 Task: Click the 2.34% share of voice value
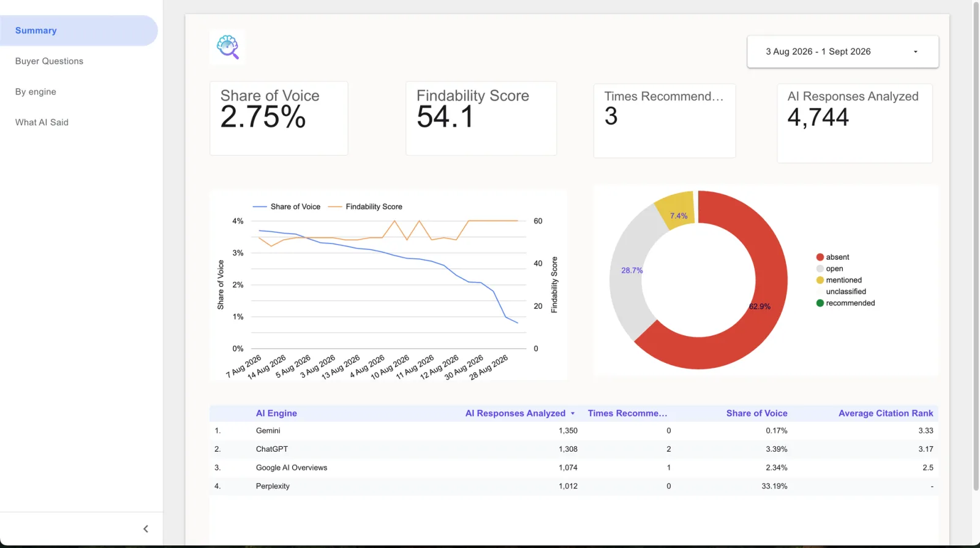pos(777,468)
